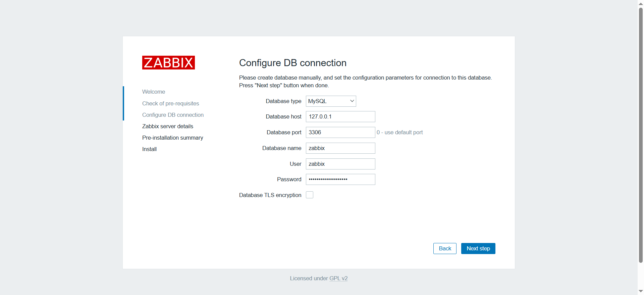The height and width of the screenshot is (295, 644).
Task: Click the Back button
Action: click(445, 248)
